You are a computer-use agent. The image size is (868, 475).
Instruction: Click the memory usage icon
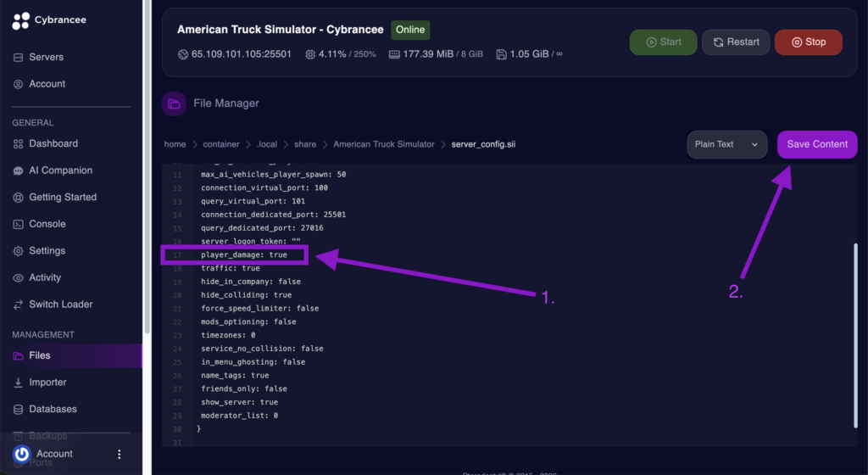[394, 54]
